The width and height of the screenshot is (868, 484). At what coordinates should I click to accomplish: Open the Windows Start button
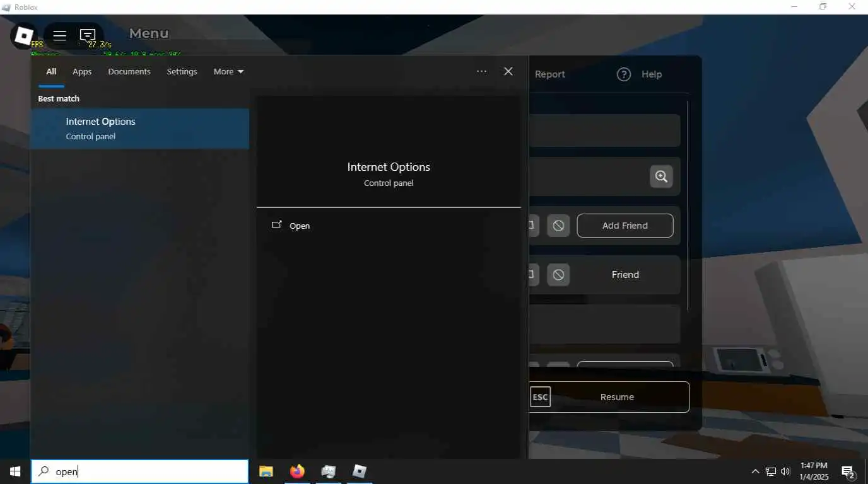pyautogui.click(x=15, y=471)
